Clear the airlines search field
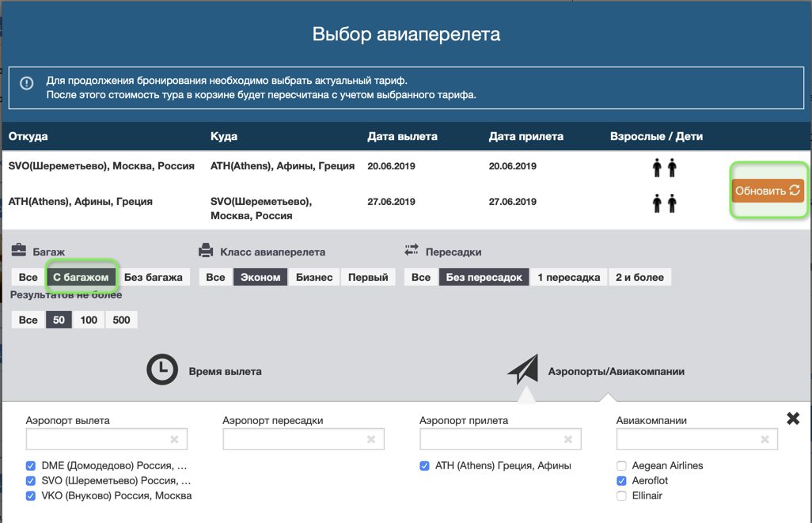Viewport: 812px width, 523px height. point(765,439)
